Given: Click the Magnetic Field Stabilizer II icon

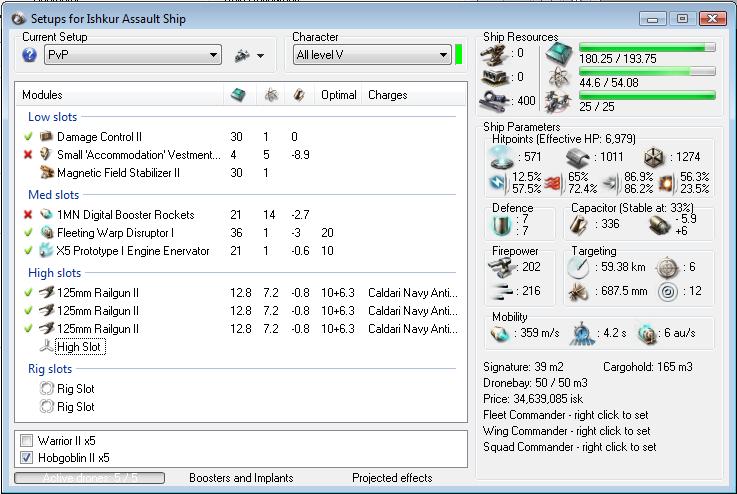Looking at the screenshot, I should click(x=46, y=173).
